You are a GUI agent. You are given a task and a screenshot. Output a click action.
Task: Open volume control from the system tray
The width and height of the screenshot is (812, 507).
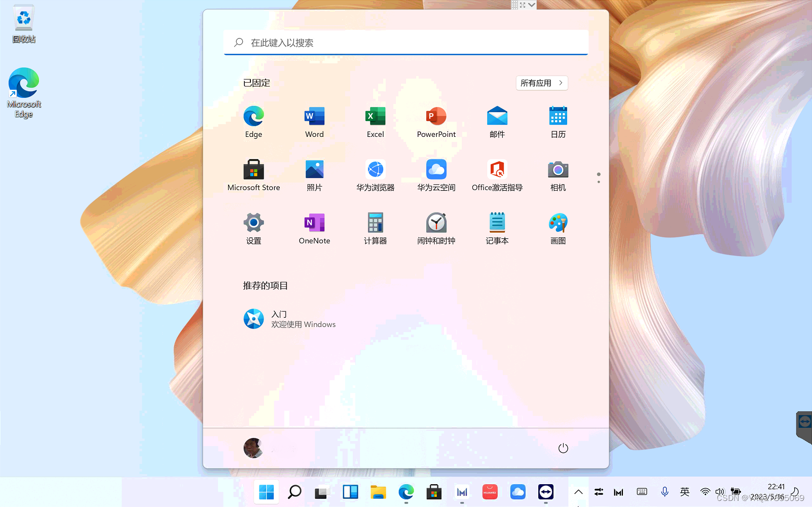click(720, 491)
